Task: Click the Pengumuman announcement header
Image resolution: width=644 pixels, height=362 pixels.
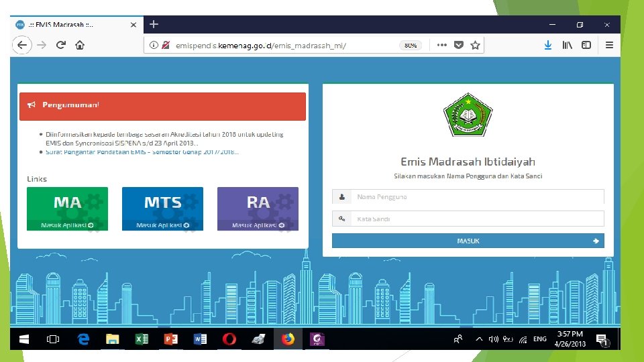Action: click(162, 107)
